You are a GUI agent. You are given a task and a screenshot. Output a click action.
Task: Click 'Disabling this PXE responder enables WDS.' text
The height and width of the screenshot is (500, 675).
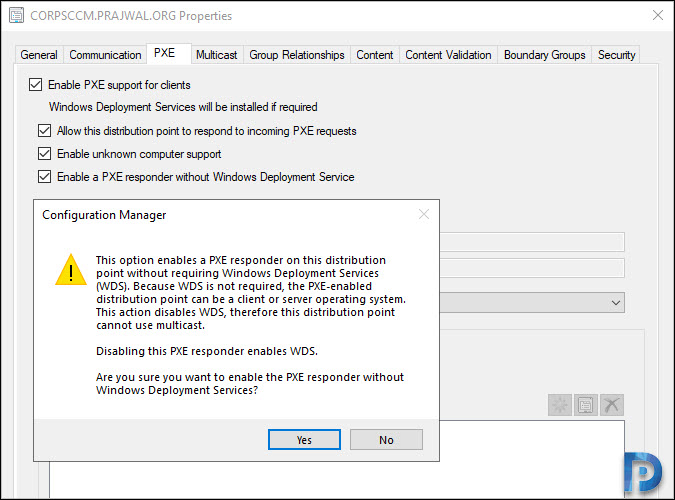click(x=207, y=351)
